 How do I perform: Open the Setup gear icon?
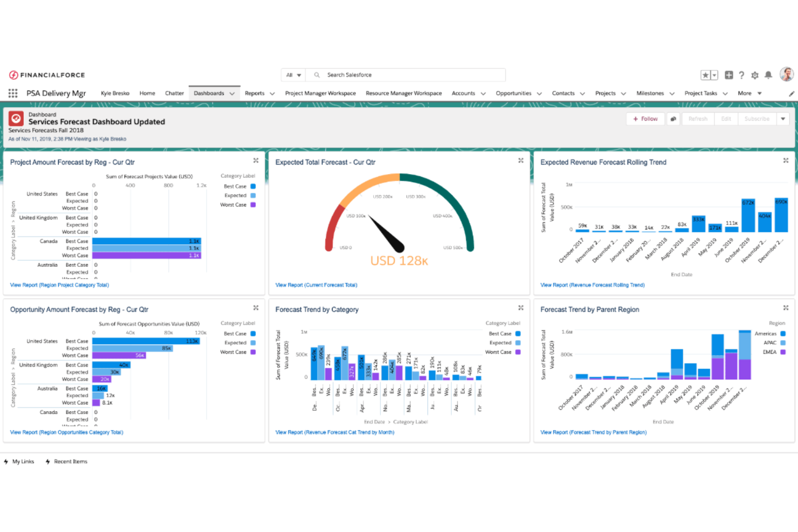tap(755, 75)
